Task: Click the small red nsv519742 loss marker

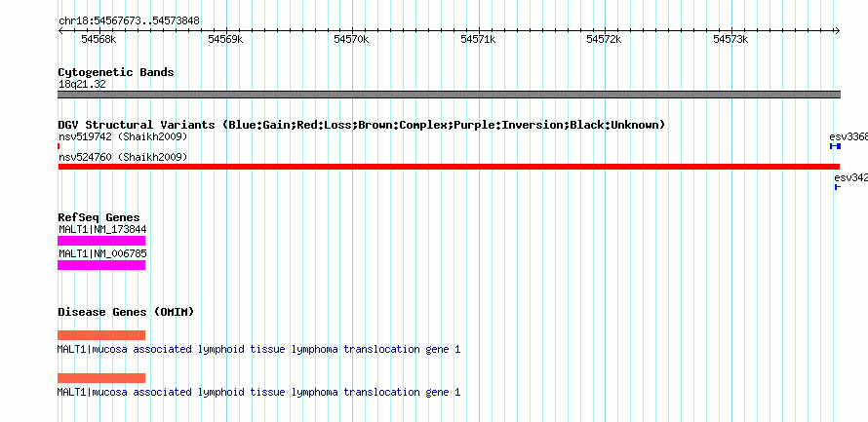Action: point(59,146)
